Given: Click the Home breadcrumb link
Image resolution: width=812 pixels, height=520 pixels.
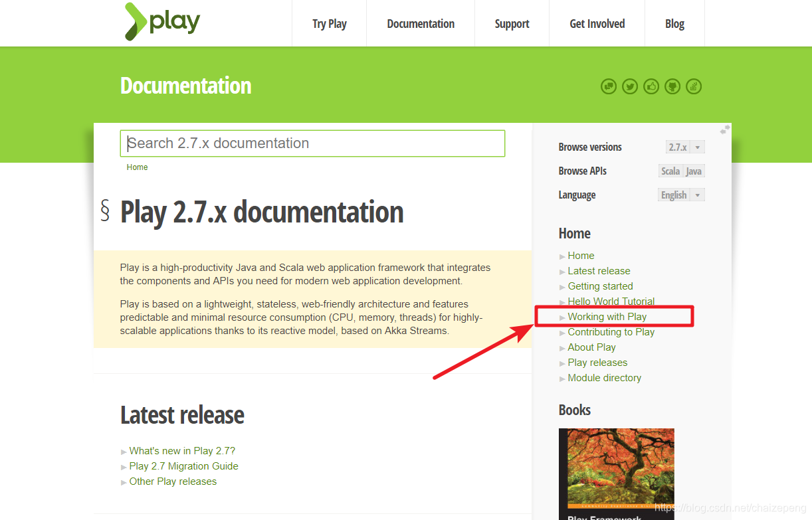Looking at the screenshot, I should click(138, 167).
